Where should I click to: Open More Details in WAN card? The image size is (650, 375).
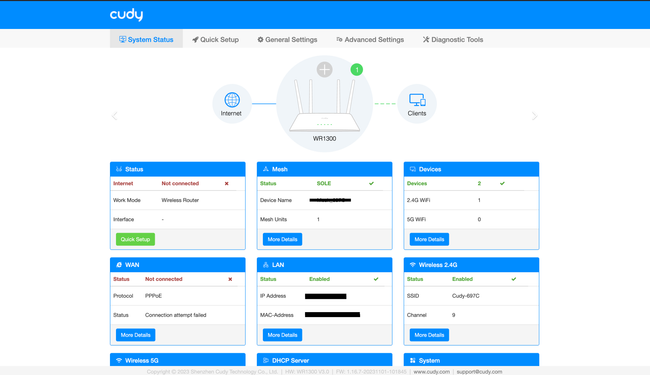click(x=136, y=335)
